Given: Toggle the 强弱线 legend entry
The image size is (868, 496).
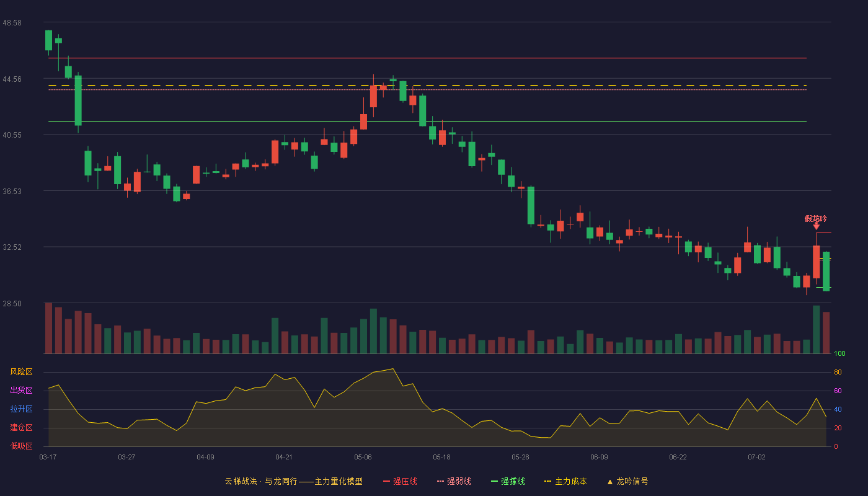Looking at the screenshot, I should point(454,481).
